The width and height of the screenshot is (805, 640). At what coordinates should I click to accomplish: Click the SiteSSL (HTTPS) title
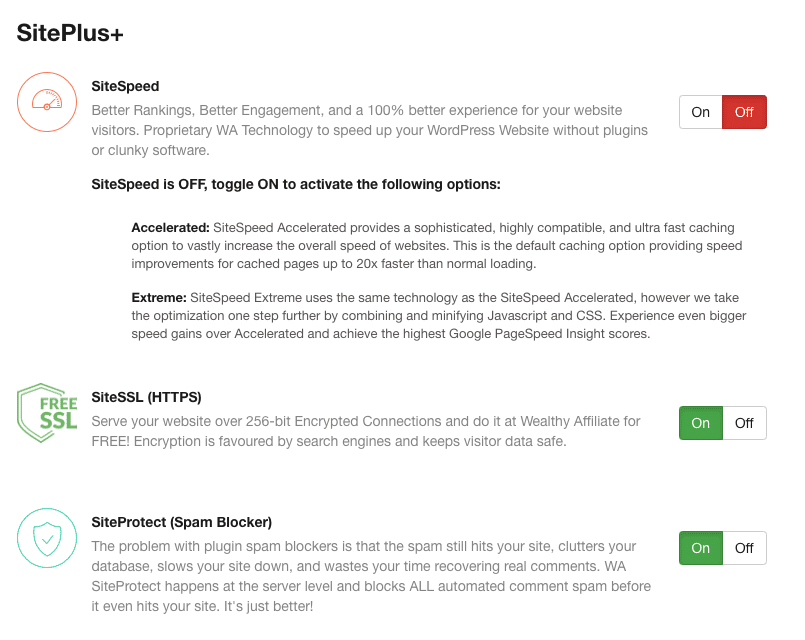(x=146, y=397)
